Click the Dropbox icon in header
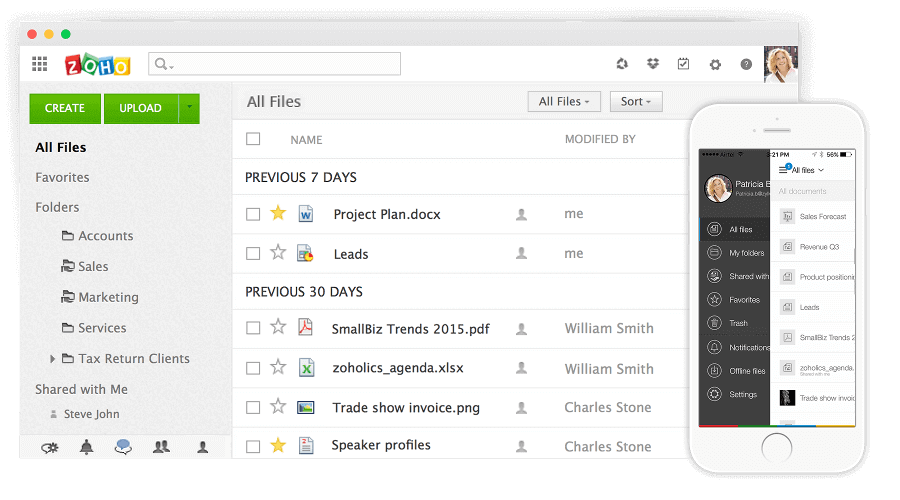The image size is (900, 500). (x=653, y=64)
